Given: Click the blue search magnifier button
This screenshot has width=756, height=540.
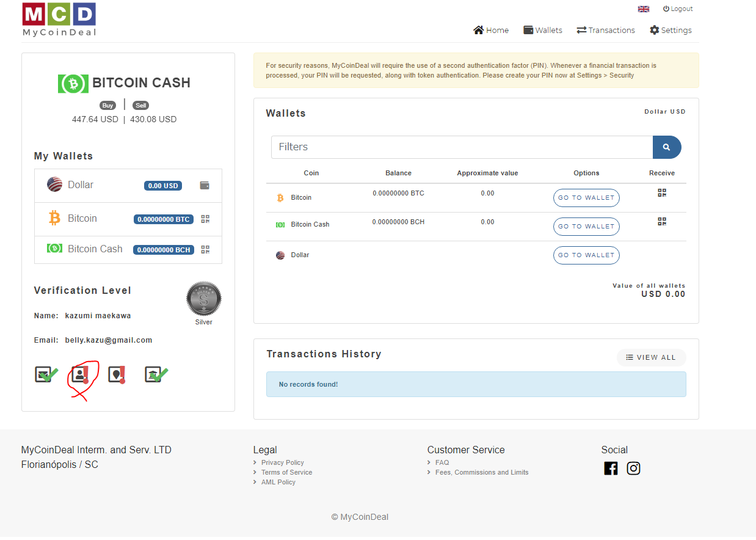Looking at the screenshot, I should [667, 147].
